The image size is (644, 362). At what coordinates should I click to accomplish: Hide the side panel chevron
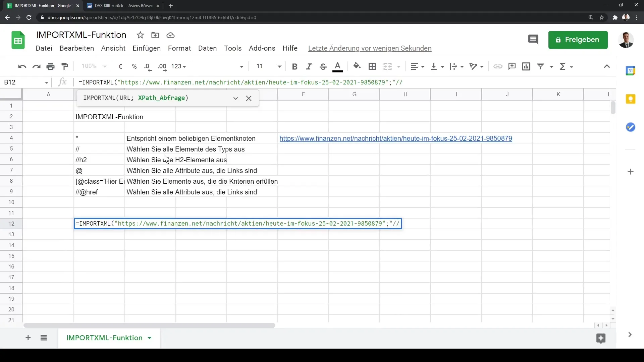coord(630,335)
